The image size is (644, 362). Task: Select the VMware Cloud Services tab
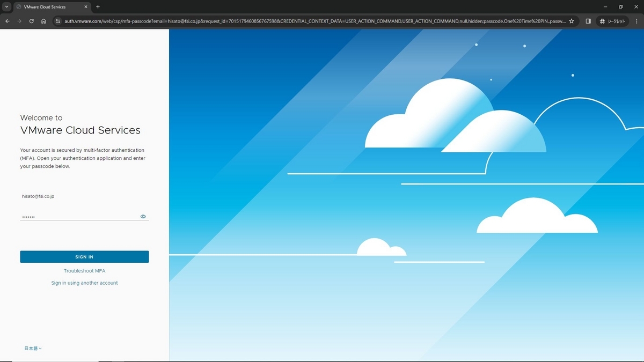[x=52, y=7]
